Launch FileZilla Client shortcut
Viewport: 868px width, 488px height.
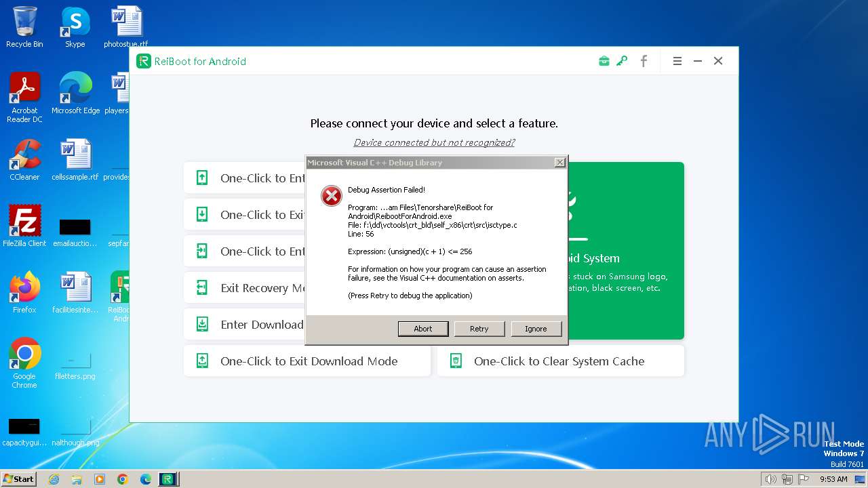coord(24,226)
